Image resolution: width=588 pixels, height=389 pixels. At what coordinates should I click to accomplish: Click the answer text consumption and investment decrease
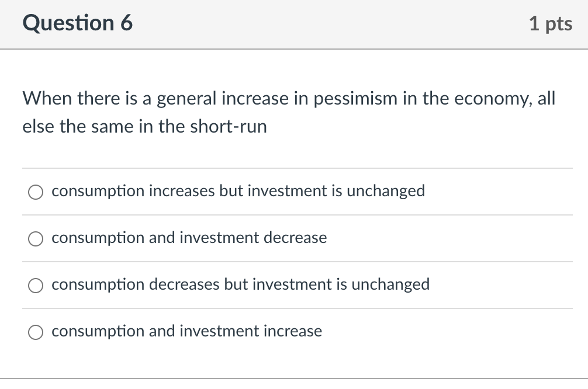189,238
